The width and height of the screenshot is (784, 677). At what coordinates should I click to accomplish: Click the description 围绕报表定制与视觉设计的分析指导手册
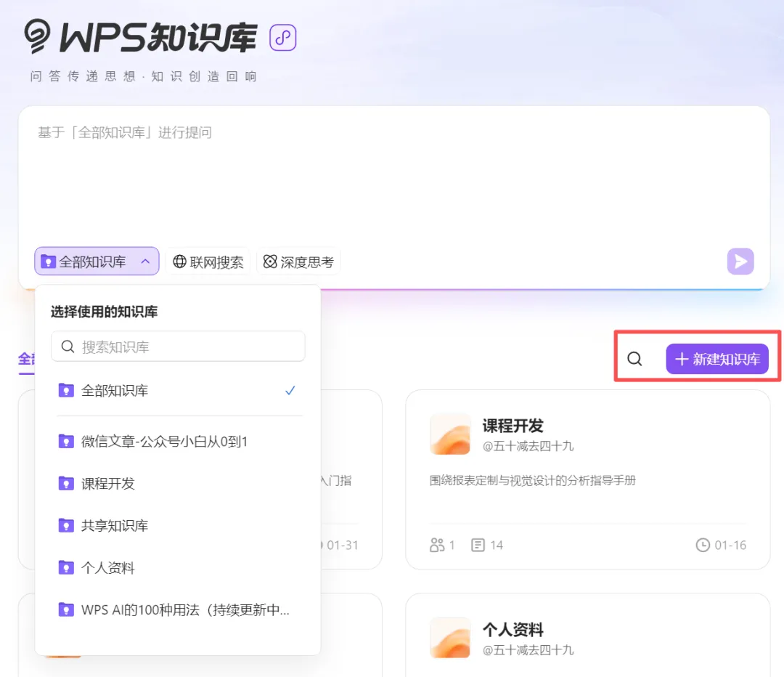click(x=533, y=480)
